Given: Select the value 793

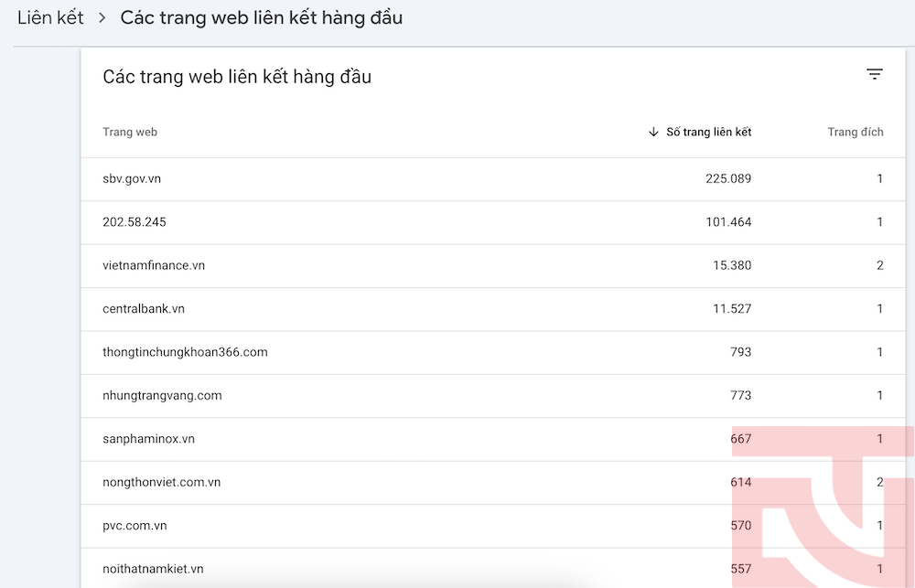Looking at the screenshot, I should point(740,352).
